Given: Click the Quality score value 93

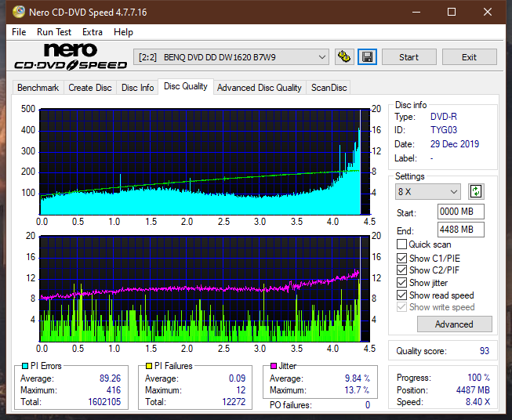Looking at the screenshot, I should point(485,351).
